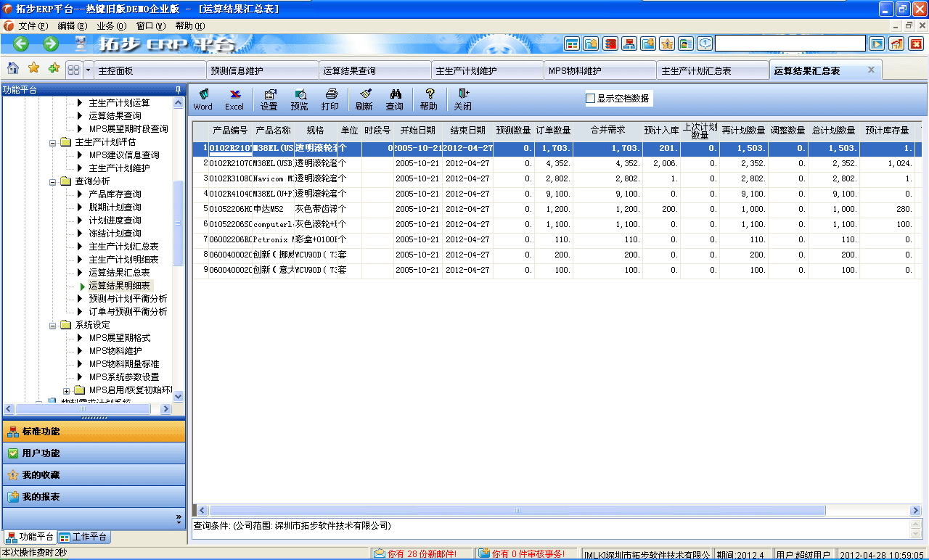Expand the MPS启用/恢复初始环 node
This screenshot has height=560, width=929.
coord(66,390)
